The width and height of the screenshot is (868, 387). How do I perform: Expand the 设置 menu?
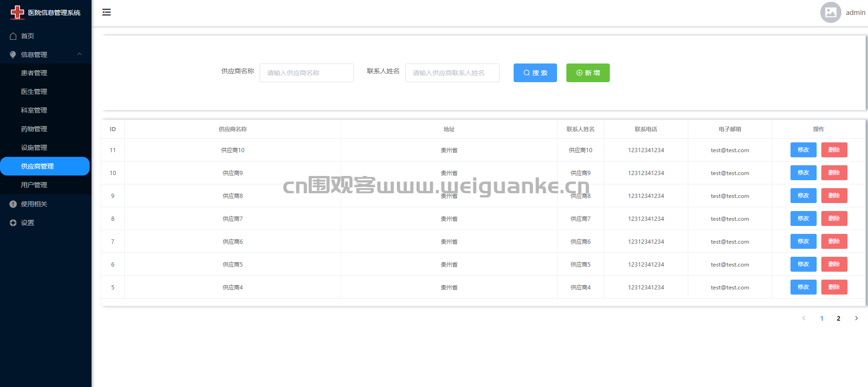pyautogui.click(x=28, y=223)
